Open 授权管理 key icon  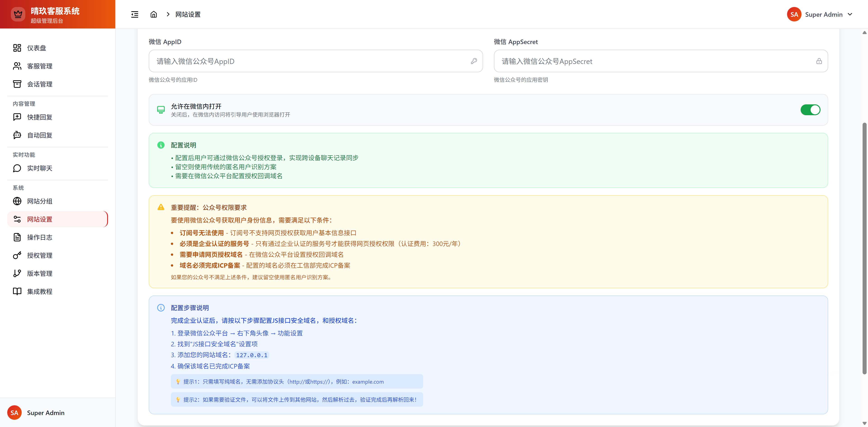click(x=17, y=255)
